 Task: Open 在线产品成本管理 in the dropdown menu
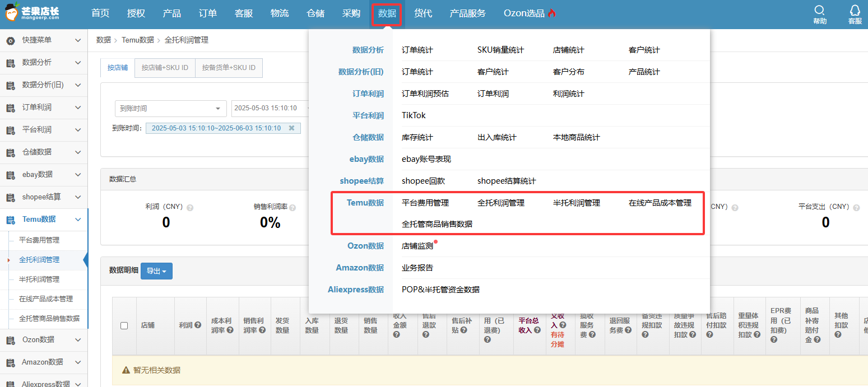pyautogui.click(x=660, y=203)
